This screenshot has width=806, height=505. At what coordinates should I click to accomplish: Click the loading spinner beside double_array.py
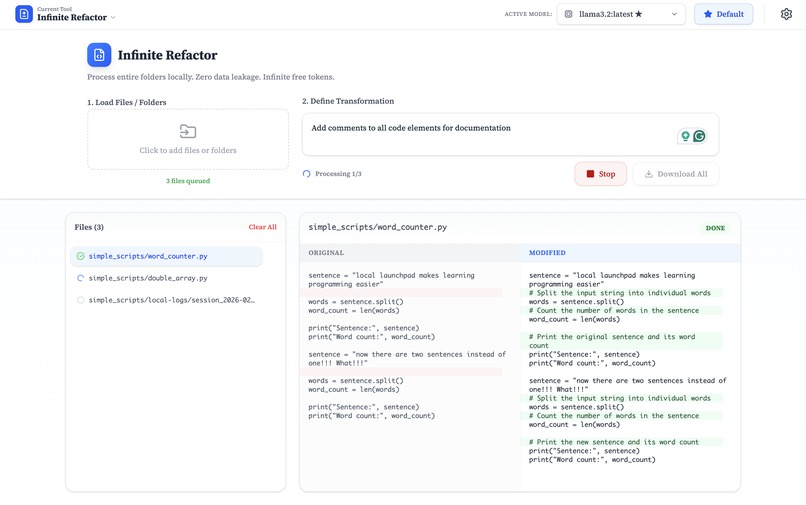(80, 278)
